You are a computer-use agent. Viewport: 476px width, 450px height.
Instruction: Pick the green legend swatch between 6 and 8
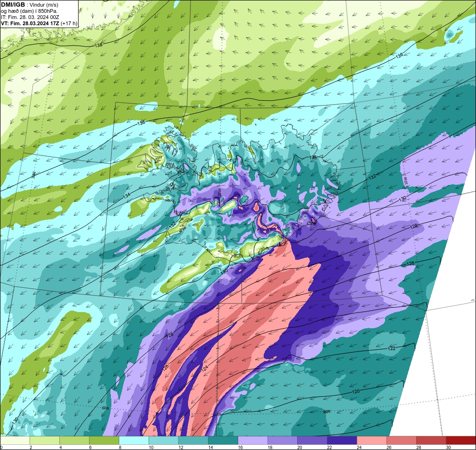(104, 440)
